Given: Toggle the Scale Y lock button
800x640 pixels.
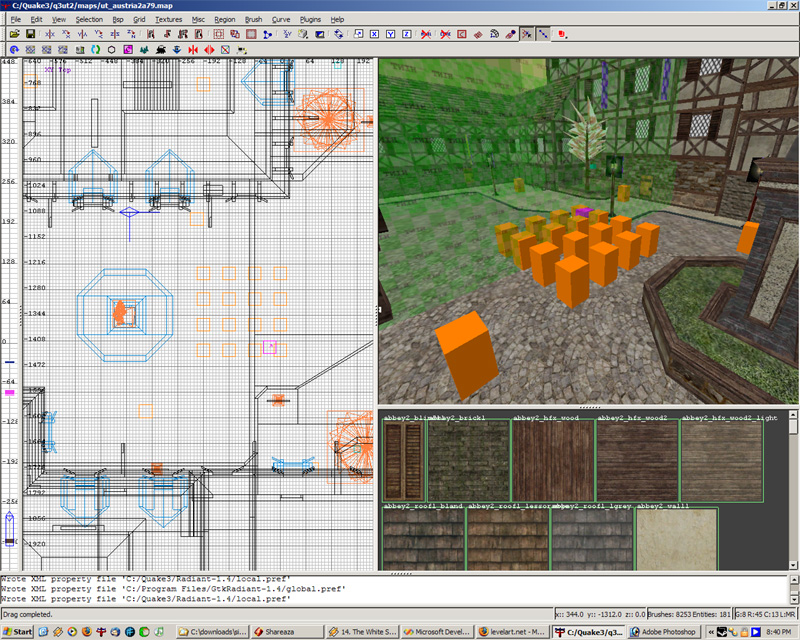Looking at the screenshot, I should (x=391, y=34).
